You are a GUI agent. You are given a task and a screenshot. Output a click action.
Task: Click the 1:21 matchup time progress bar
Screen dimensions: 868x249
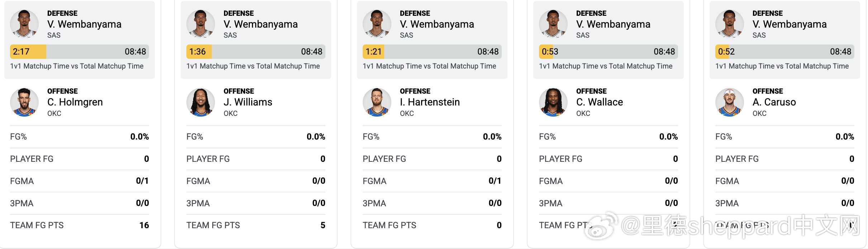[x=432, y=52]
